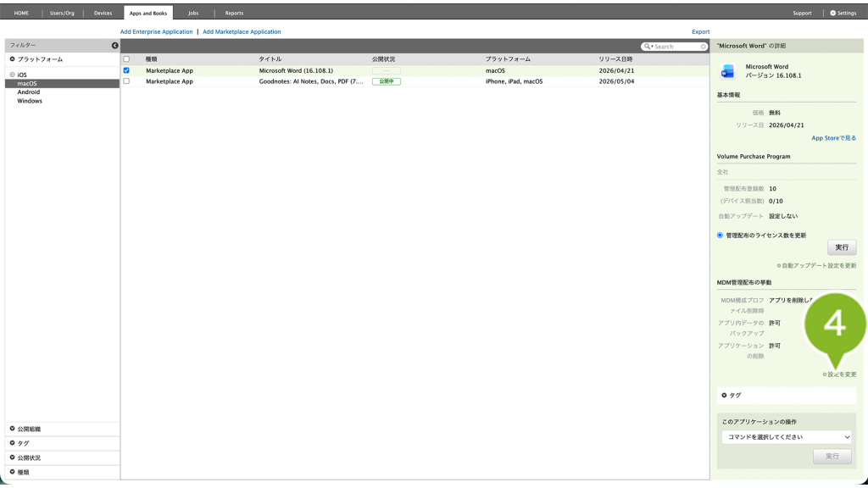Click the 設定を変更 link
868x488 pixels.
tap(839, 374)
